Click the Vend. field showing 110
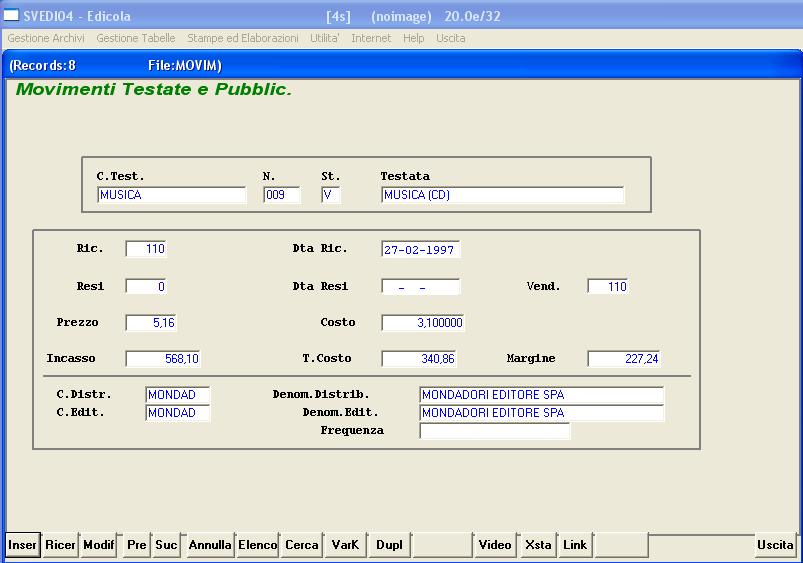 pos(608,286)
